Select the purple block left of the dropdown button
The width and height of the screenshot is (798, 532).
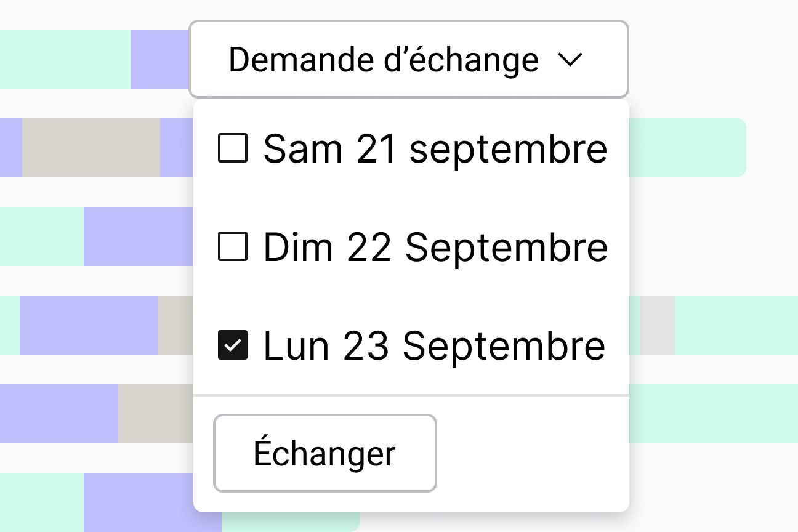coord(159,59)
